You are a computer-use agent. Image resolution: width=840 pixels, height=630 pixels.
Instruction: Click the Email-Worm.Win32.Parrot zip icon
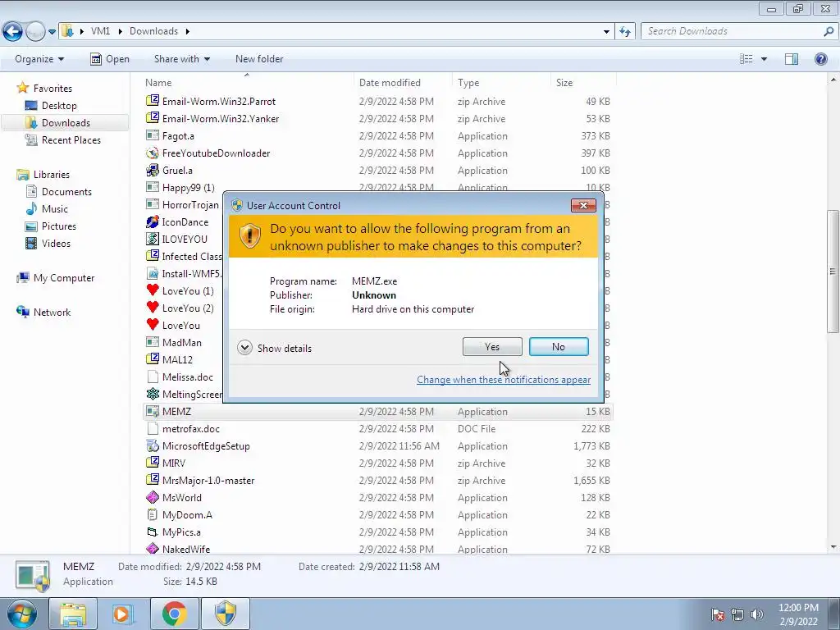point(153,101)
